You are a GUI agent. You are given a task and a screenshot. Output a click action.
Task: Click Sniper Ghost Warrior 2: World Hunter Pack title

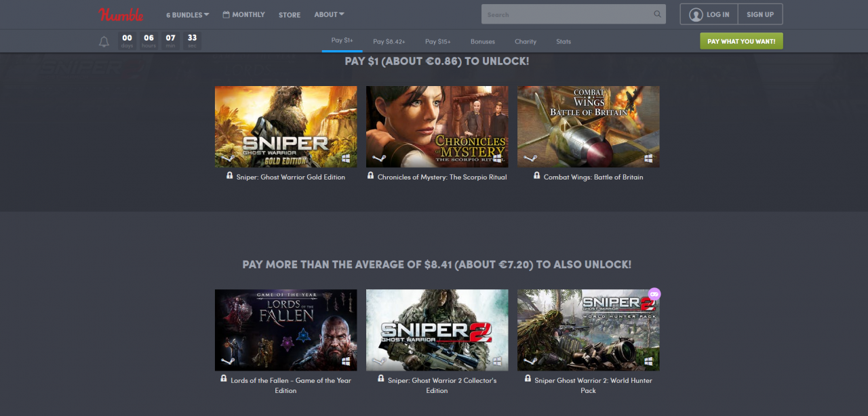593,385
